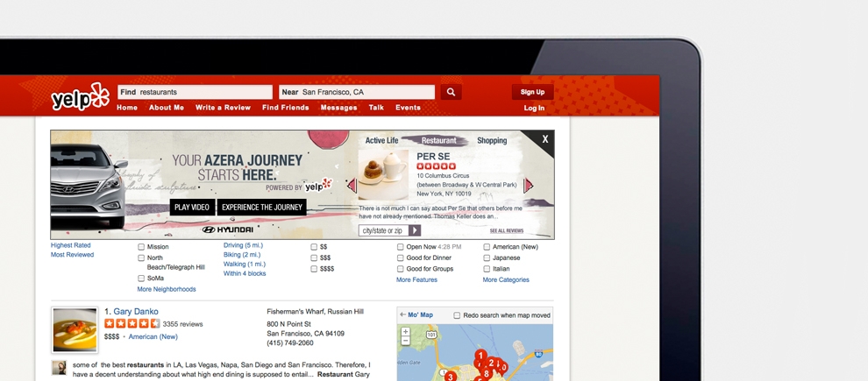
Task: Click American (New) under Gary Danko
Action: click(x=153, y=336)
